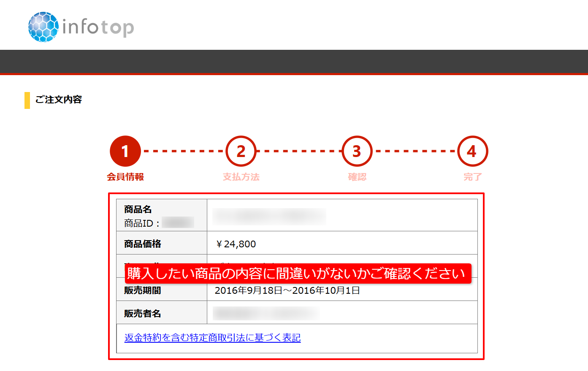This screenshot has height=371, width=588.
Task: Click the infotop globe logo icon
Action: pyautogui.click(x=43, y=27)
